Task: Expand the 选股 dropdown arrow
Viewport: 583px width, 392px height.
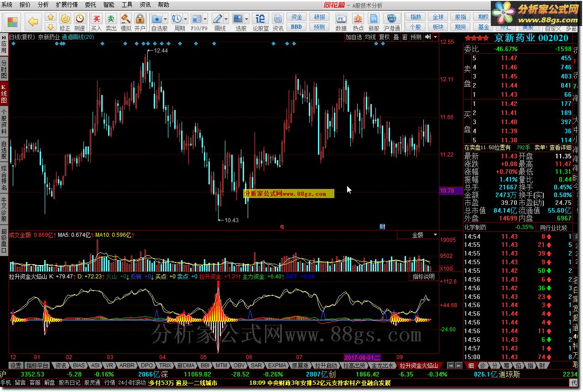Action: pos(247,19)
